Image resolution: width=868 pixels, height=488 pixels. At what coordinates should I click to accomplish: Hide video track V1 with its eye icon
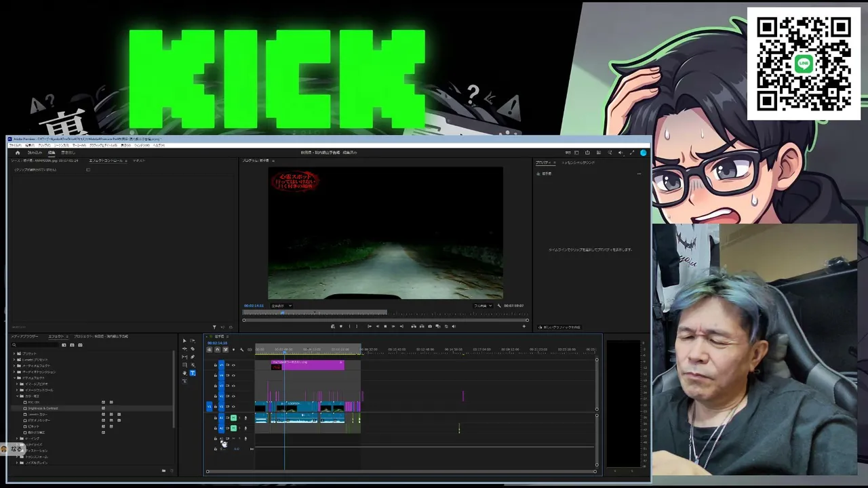pyautogui.click(x=234, y=407)
